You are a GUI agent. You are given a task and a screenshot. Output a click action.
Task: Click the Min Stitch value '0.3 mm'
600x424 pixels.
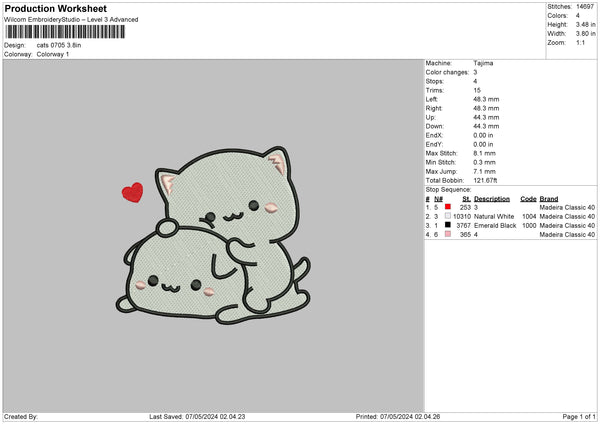click(x=484, y=162)
